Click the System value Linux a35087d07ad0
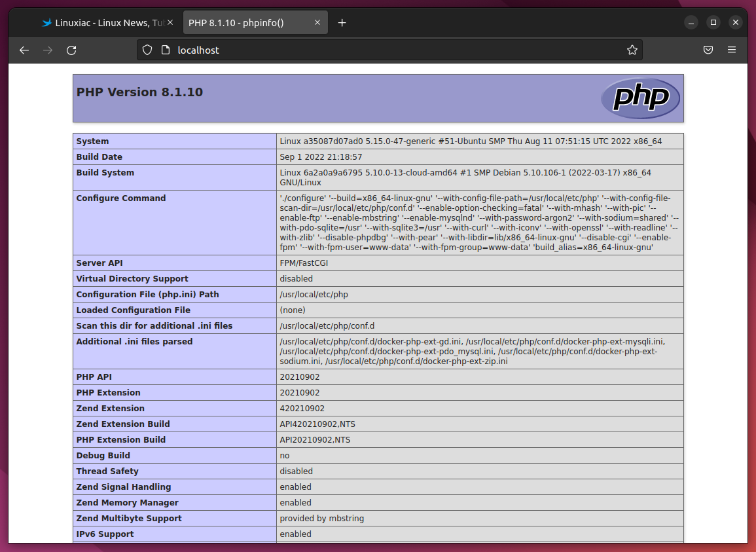This screenshot has height=552, width=756. point(471,141)
